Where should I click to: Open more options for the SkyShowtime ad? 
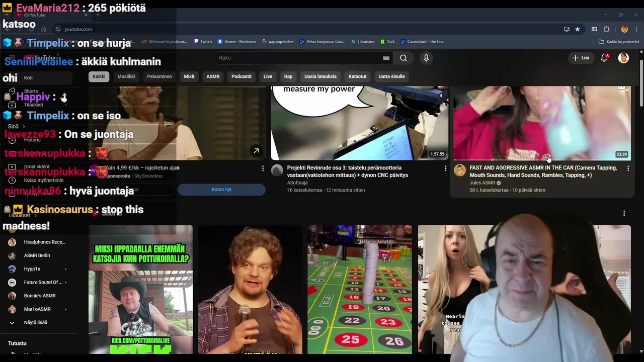[263, 168]
